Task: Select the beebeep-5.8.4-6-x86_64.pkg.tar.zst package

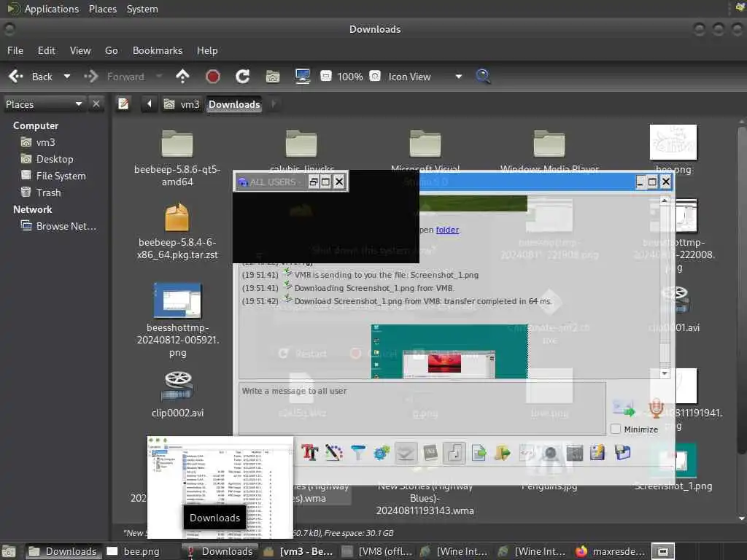Action: (177, 231)
